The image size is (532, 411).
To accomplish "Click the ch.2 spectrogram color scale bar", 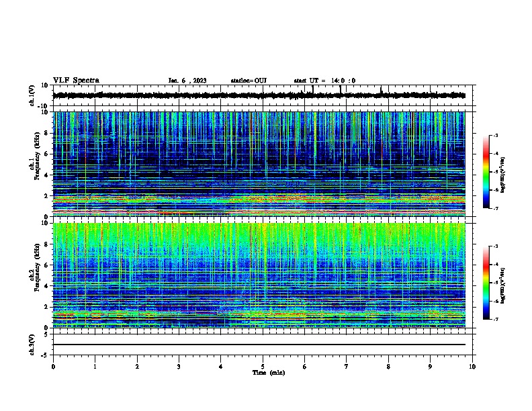I will [x=486, y=283].
